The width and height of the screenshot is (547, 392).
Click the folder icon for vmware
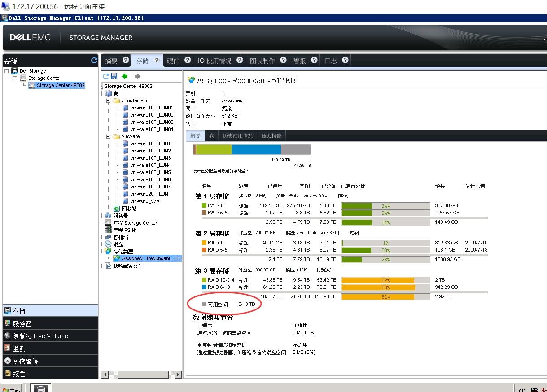[x=117, y=136]
